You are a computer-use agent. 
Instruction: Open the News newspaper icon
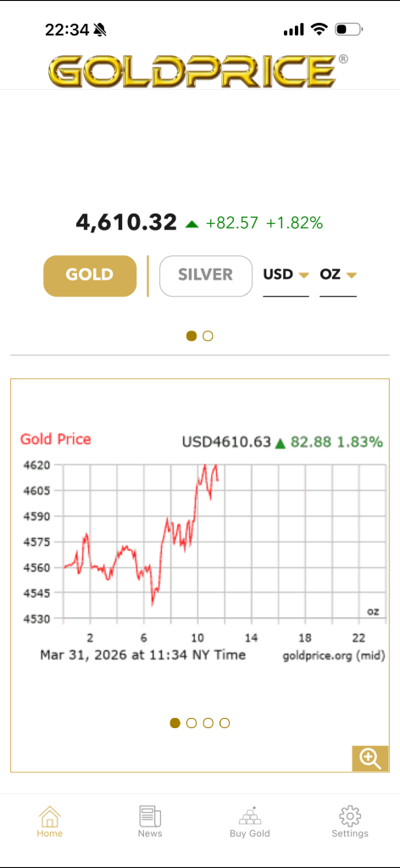click(150, 816)
